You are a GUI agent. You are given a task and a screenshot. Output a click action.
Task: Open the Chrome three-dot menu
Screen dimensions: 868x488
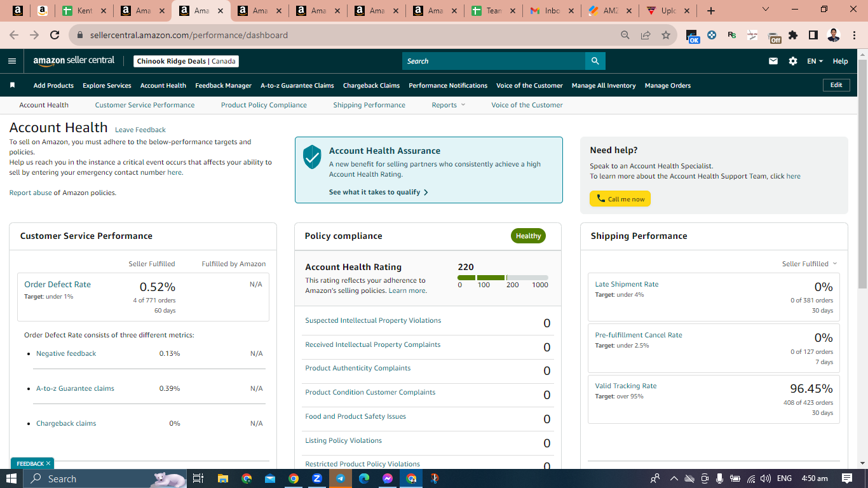click(x=853, y=36)
